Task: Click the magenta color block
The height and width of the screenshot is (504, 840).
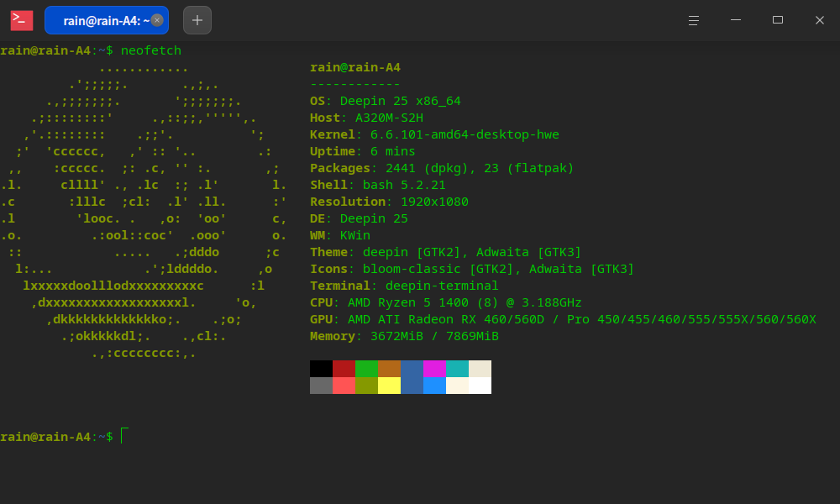Action: [x=434, y=369]
